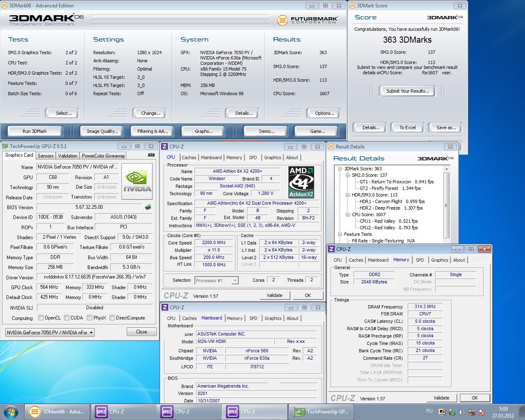
Task: Click the GPU-Z screenshot camera icon
Action: coord(151,155)
